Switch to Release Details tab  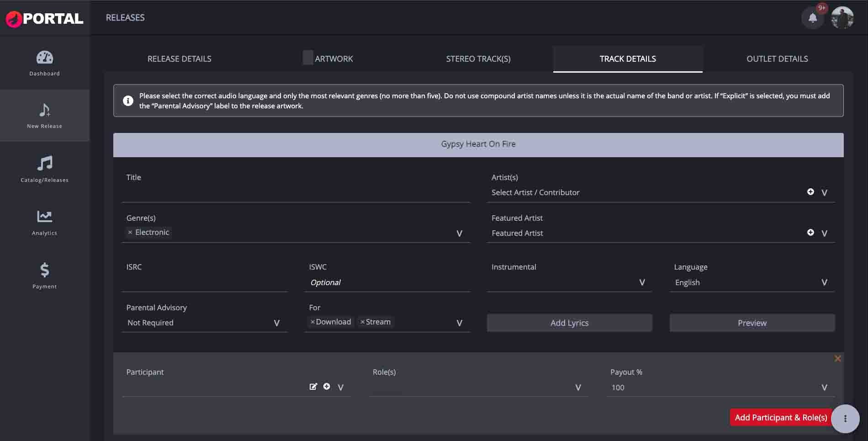(179, 59)
